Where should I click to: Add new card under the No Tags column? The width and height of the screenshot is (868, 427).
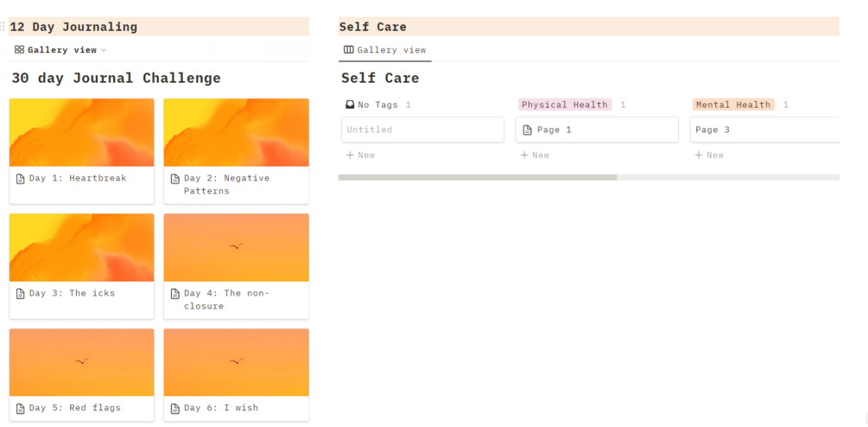click(x=360, y=156)
